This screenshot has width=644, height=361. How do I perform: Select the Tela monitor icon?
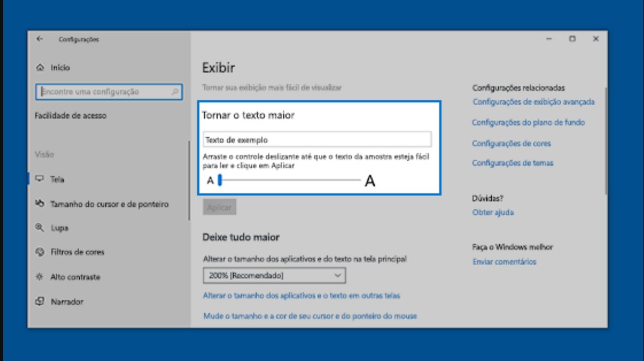tap(39, 179)
